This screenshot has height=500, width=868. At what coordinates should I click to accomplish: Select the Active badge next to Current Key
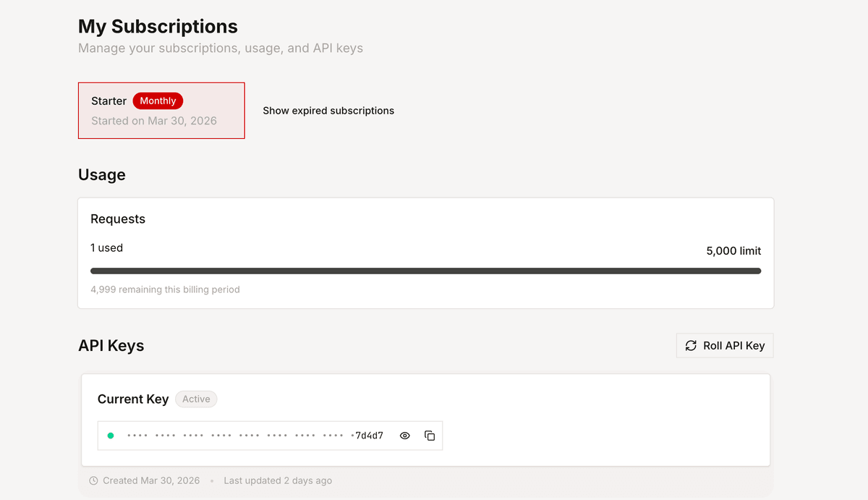[x=196, y=399]
